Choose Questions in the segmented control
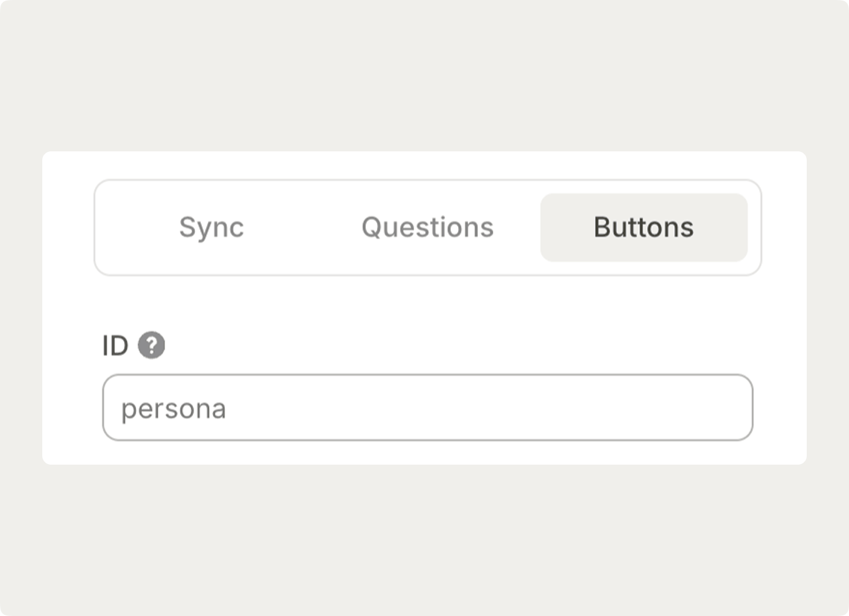Image resolution: width=849 pixels, height=616 pixels. pyautogui.click(x=427, y=227)
